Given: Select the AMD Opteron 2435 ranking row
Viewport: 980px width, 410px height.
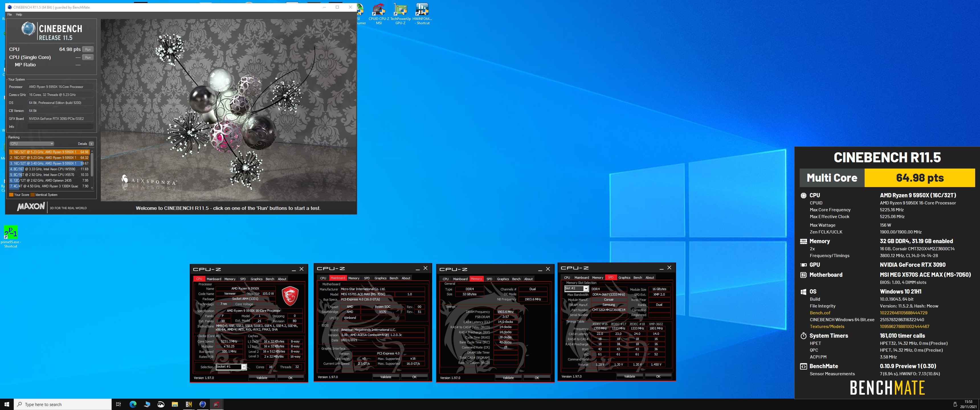Looking at the screenshot, I should (x=49, y=181).
